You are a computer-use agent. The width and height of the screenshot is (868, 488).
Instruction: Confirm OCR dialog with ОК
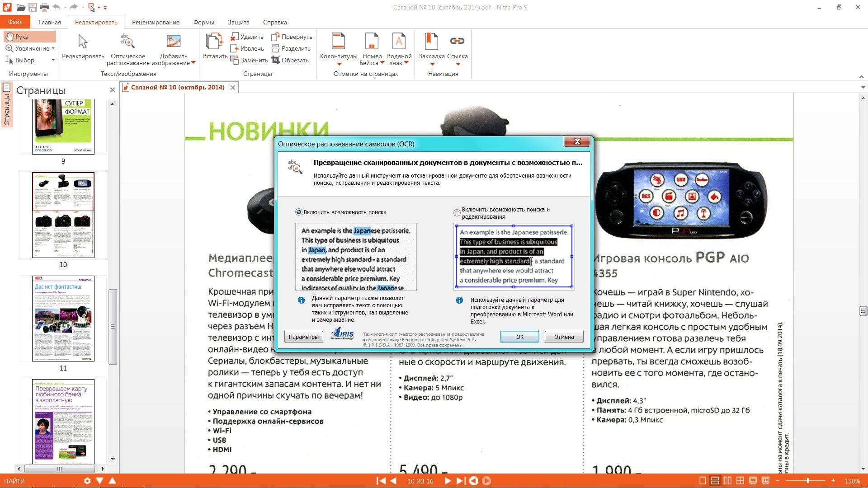(519, 337)
